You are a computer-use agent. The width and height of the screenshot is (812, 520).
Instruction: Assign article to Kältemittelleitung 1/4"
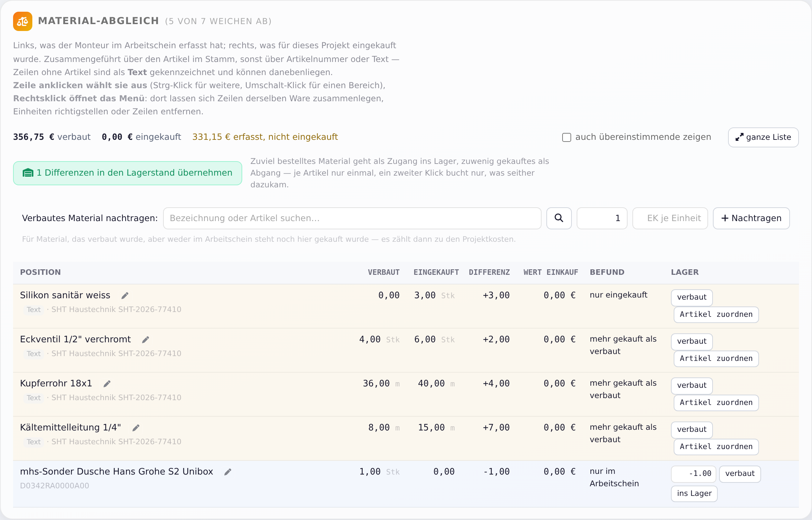coord(716,447)
